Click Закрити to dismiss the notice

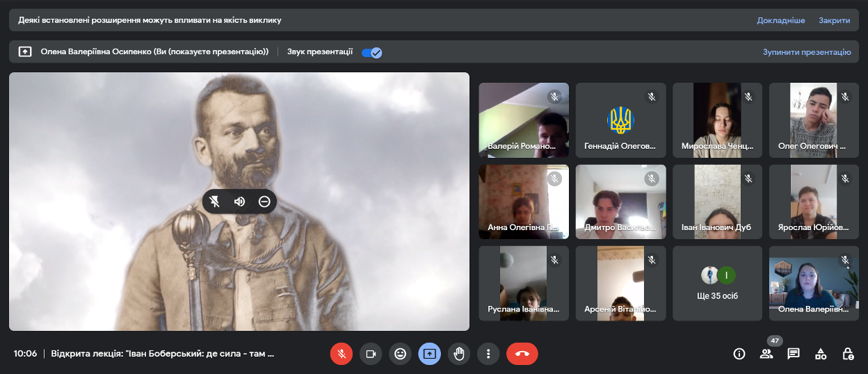834,20
